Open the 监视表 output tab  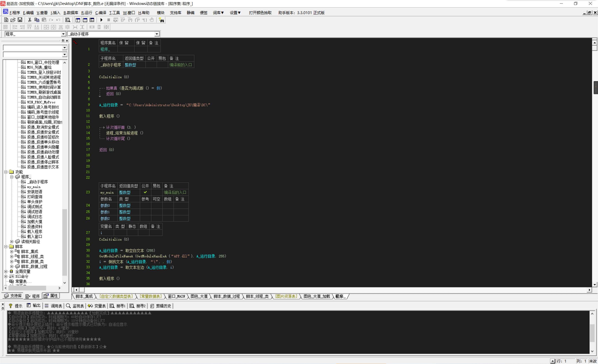[x=75, y=306]
